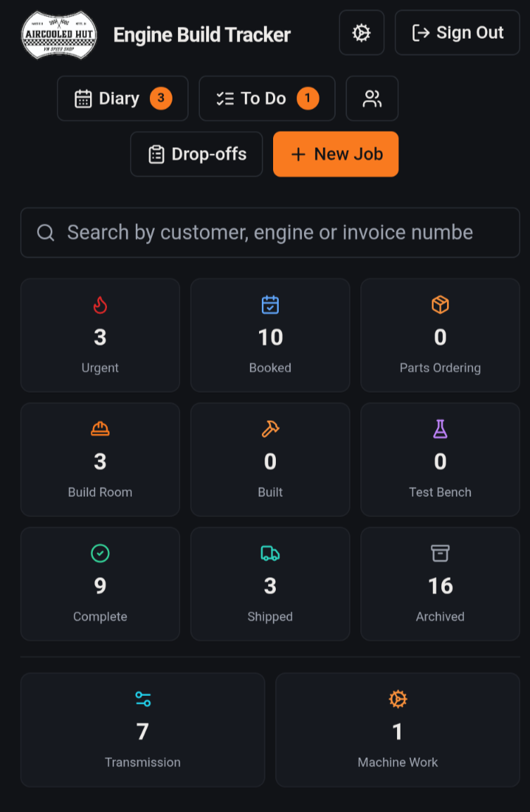Click the Shipped label
The image size is (530, 812).
(x=270, y=617)
